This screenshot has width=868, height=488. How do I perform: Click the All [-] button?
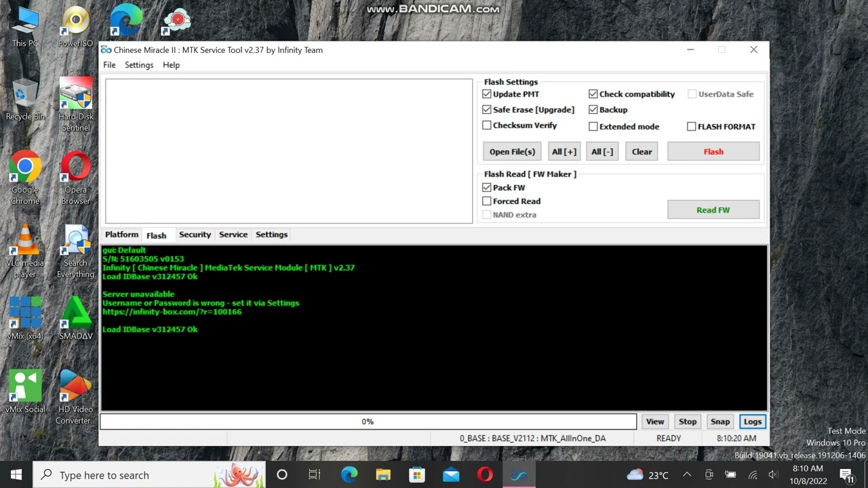click(602, 152)
